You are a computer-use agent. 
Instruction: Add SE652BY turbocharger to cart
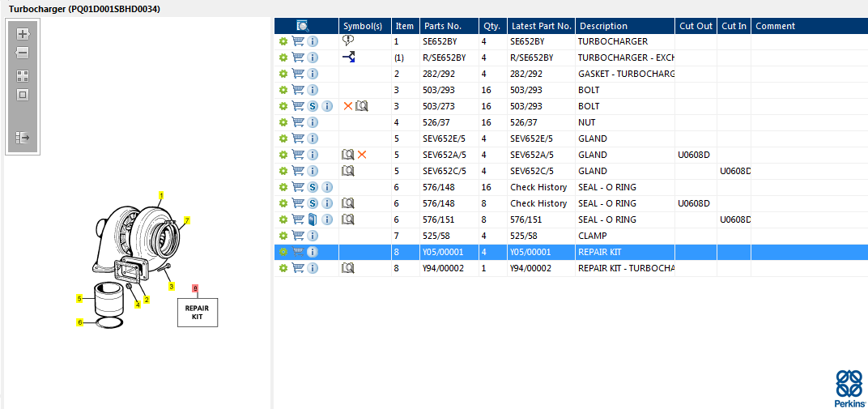pos(298,41)
